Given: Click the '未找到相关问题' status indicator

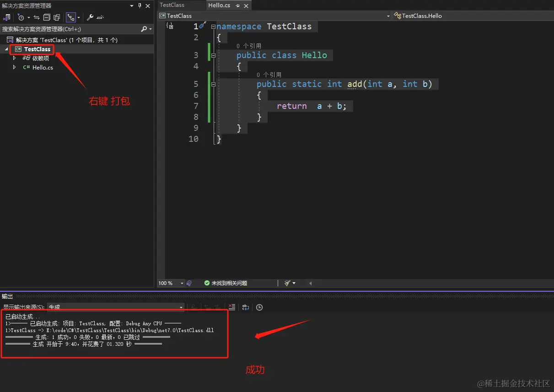Looking at the screenshot, I should click(226, 283).
